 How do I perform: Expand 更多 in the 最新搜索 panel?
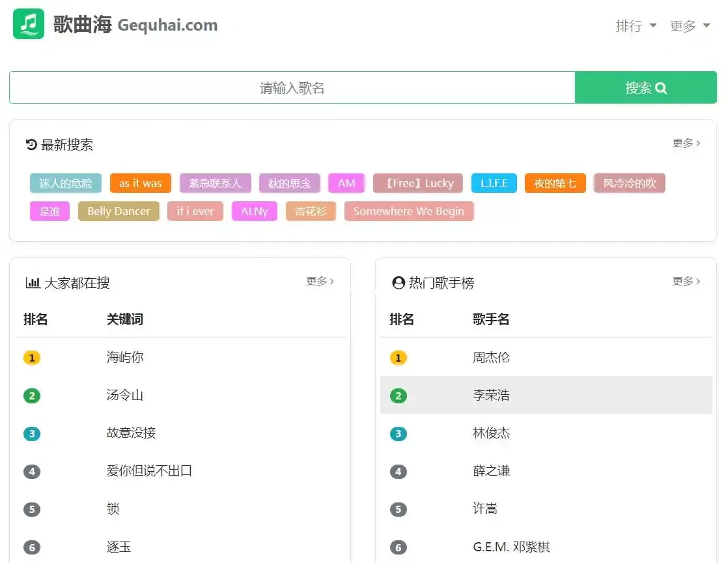click(686, 143)
